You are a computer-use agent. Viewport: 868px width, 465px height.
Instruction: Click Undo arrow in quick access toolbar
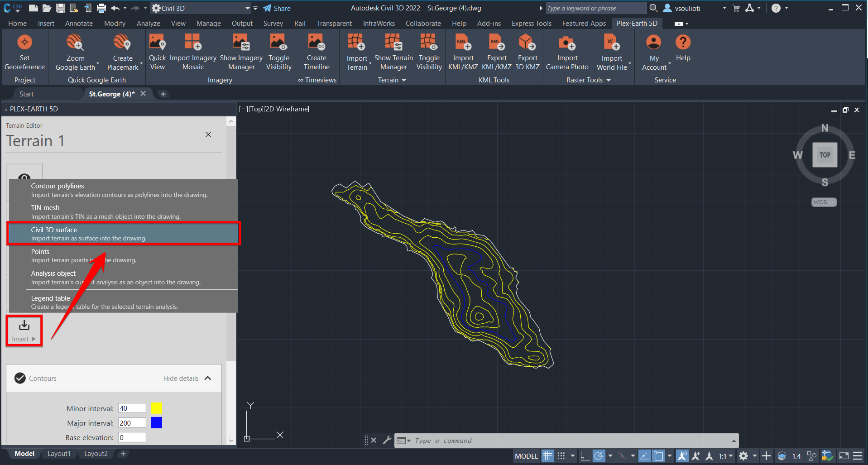coord(115,8)
